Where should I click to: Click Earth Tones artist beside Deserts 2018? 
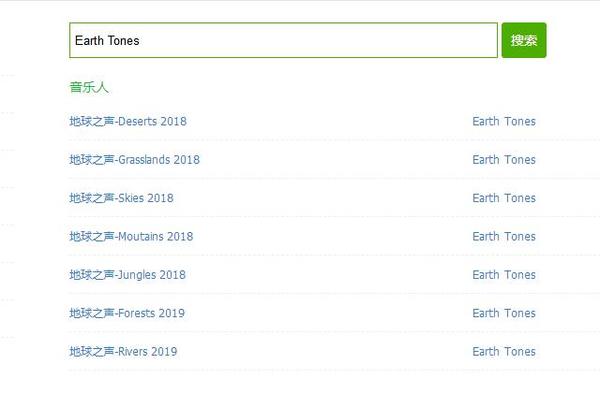(x=504, y=122)
